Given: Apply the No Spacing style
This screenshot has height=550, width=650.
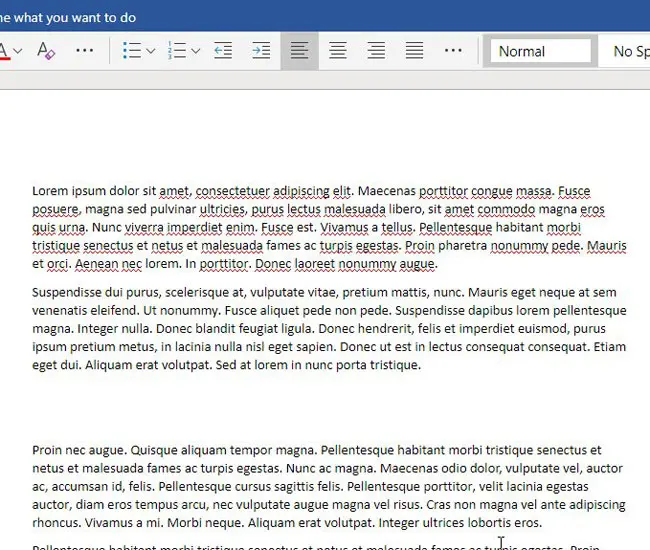Looking at the screenshot, I should pos(628,51).
